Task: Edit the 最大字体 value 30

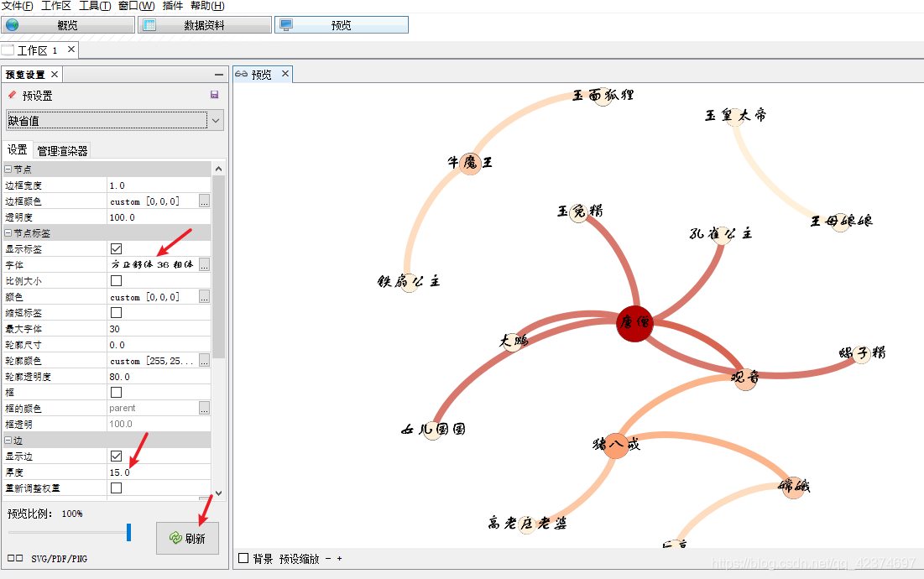Action: pyautogui.click(x=159, y=329)
